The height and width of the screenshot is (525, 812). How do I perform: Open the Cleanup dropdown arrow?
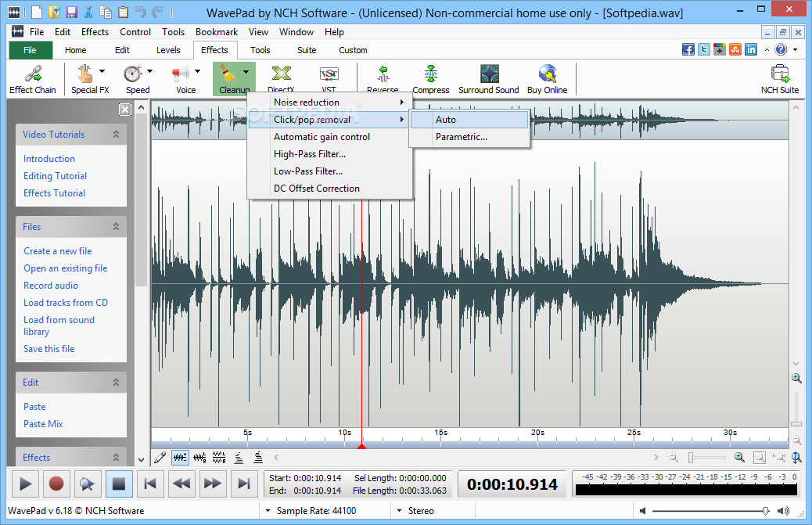click(x=246, y=71)
